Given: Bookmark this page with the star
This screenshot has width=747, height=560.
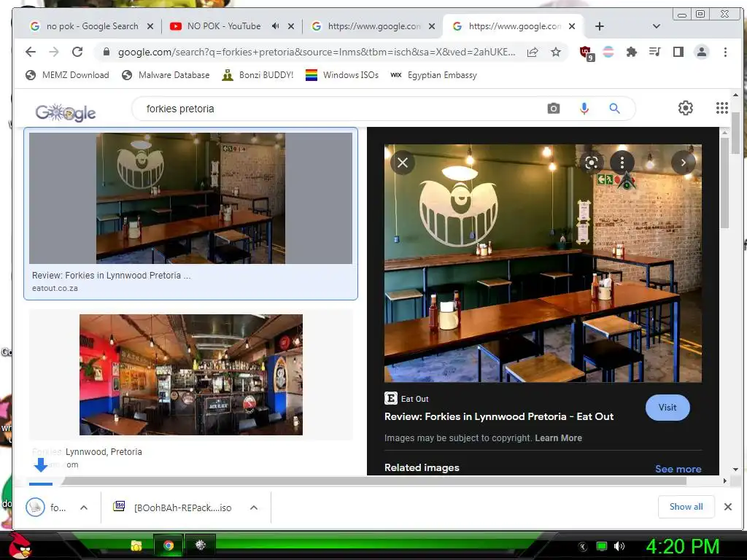Looking at the screenshot, I should click(x=555, y=52).
